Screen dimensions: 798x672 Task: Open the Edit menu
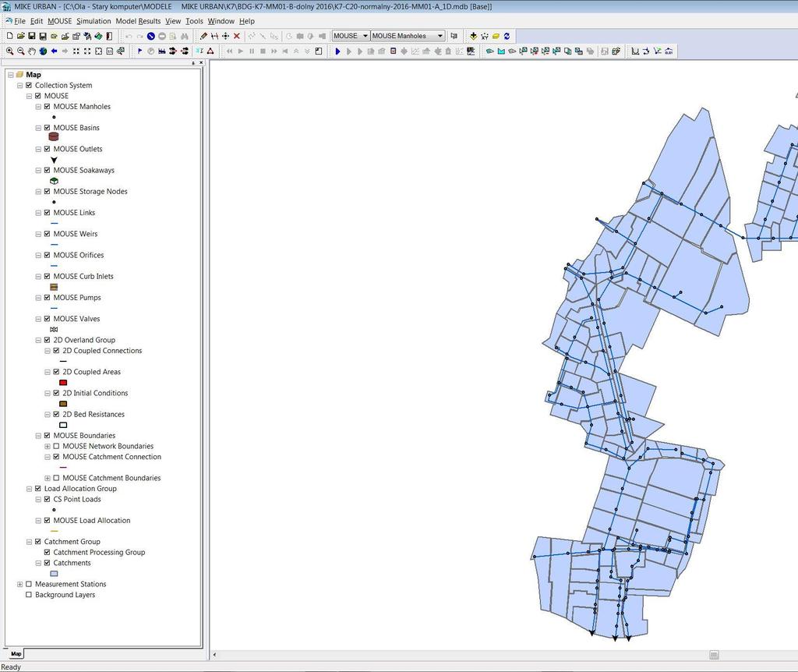pyautogui.click(x=37, y=21)
